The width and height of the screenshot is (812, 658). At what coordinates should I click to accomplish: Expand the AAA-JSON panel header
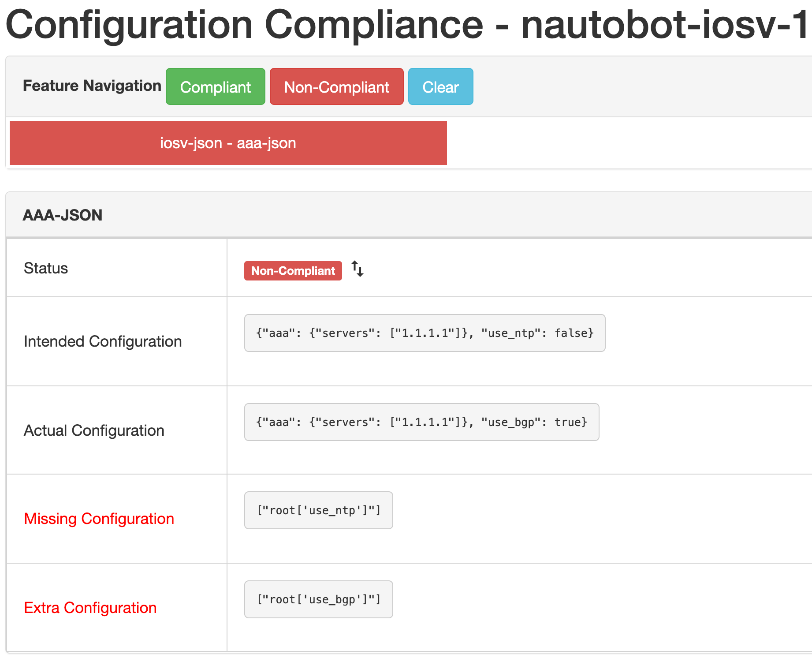[x=63, y=215]
